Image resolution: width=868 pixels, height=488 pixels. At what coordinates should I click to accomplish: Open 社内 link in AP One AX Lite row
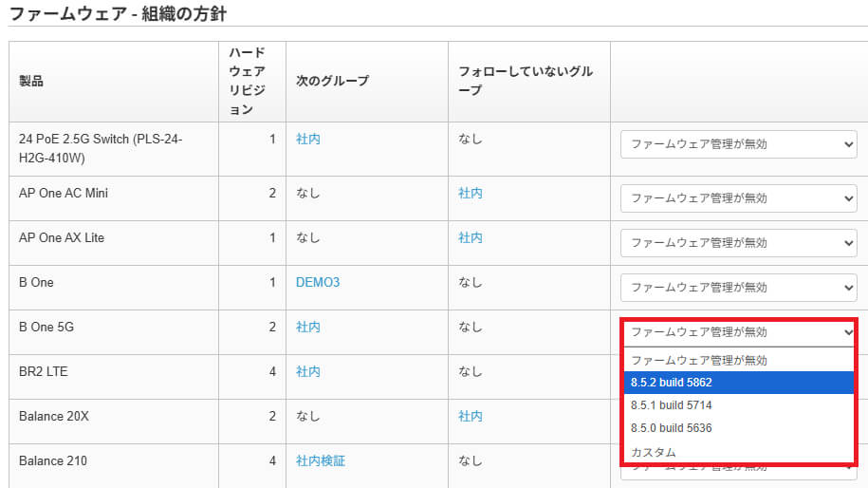[x=470, y=237]
